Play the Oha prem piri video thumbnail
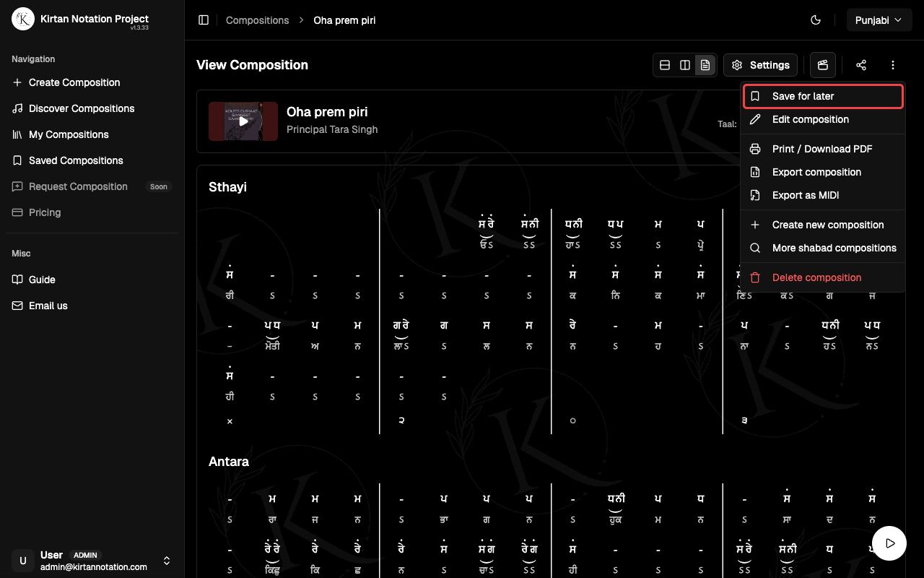924x578 pixels. tap(243, 121)
